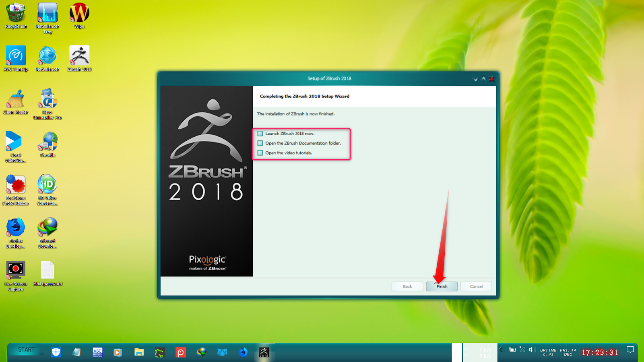Select the Firefox Developer desktop icon
This screenshot has width=644, height=362.
(16, 233)
